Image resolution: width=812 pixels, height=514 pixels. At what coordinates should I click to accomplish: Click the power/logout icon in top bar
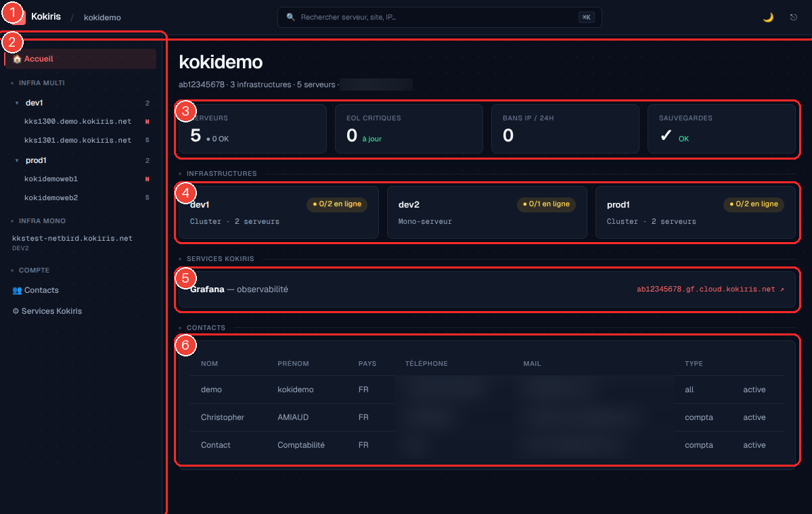click(794, 18)
